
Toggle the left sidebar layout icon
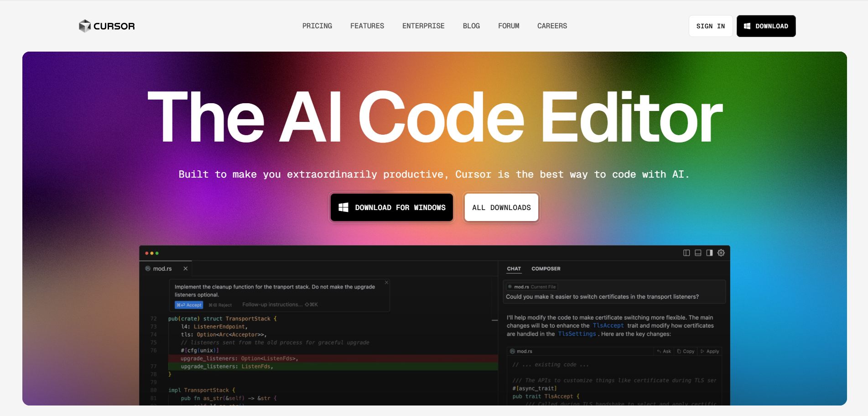coord(686,253)
